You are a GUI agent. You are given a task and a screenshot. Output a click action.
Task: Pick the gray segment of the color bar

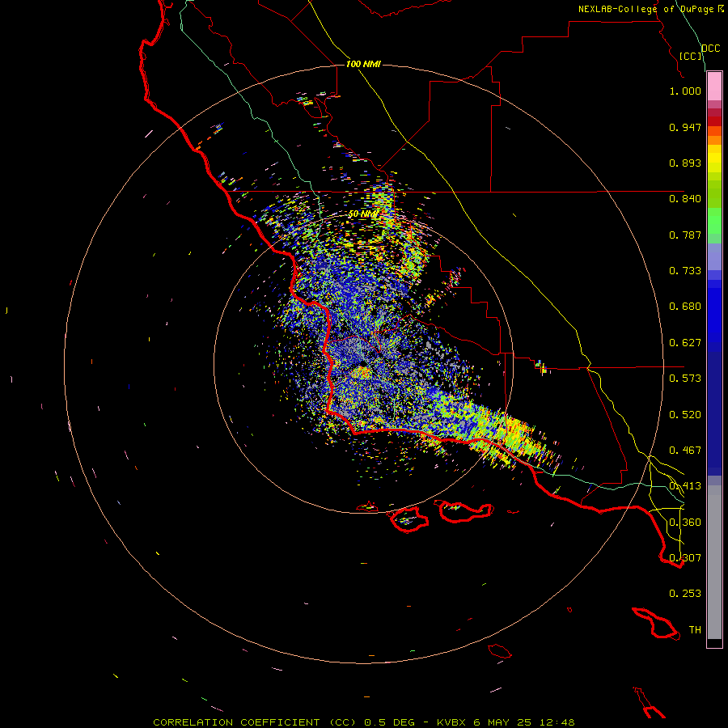(x=714, y=562)
